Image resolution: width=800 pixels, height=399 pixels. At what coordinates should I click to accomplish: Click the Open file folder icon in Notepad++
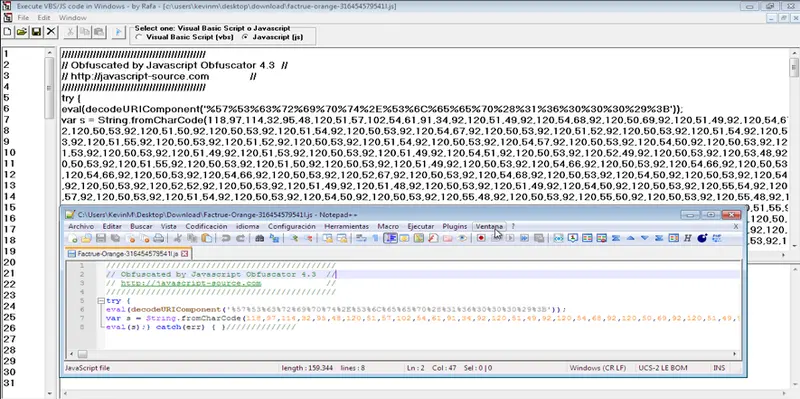tap(86, 238)
